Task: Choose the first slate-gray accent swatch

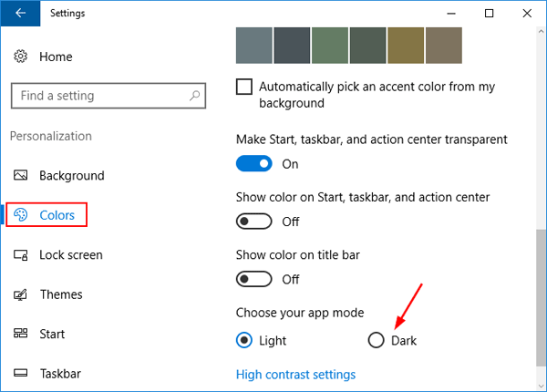Action: tap(254, 45)
